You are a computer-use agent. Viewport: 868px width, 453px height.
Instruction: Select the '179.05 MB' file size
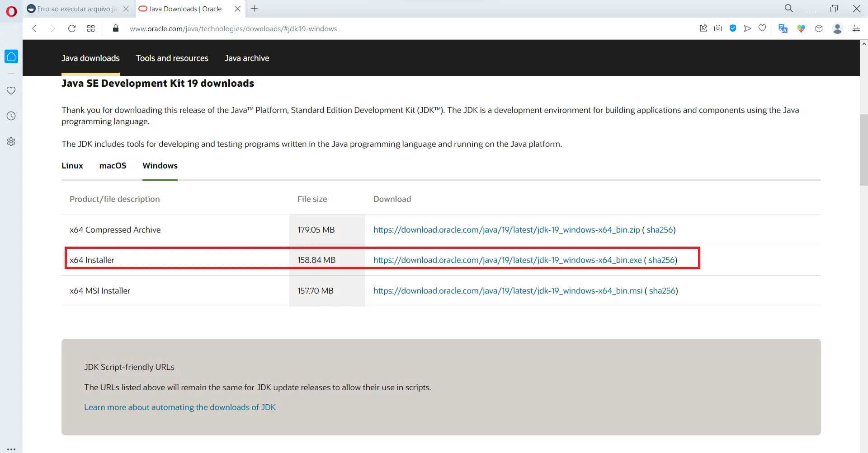point(316,229)
